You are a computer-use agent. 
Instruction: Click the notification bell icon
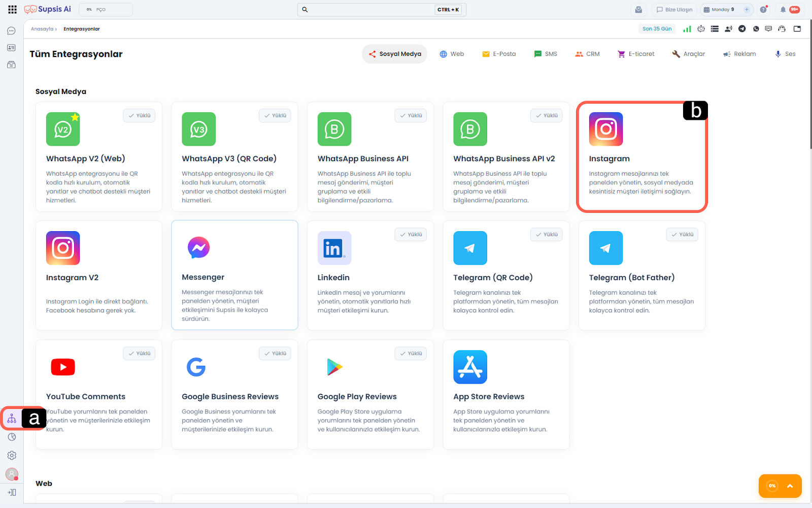783,10
